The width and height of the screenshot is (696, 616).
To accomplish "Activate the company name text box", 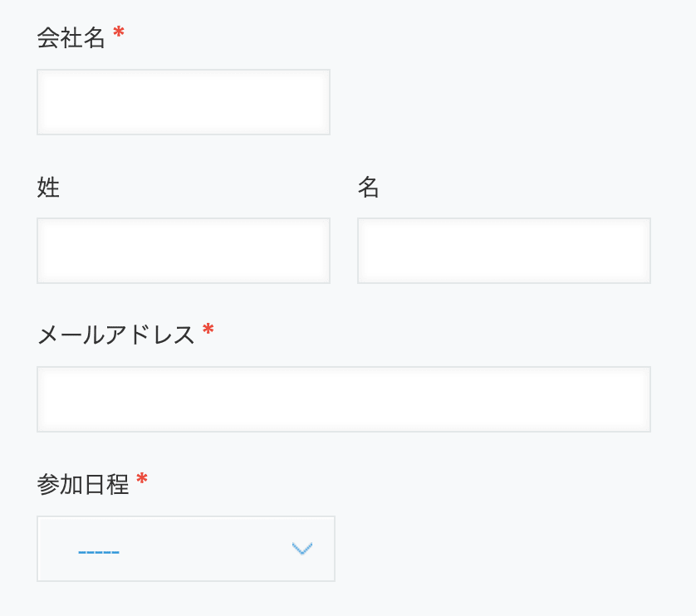I will coord(183,101).
